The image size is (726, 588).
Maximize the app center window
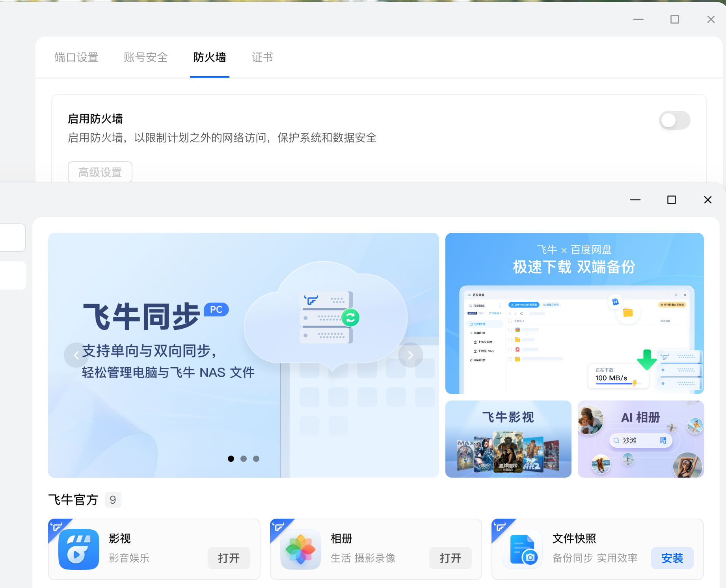pos(672,200)
